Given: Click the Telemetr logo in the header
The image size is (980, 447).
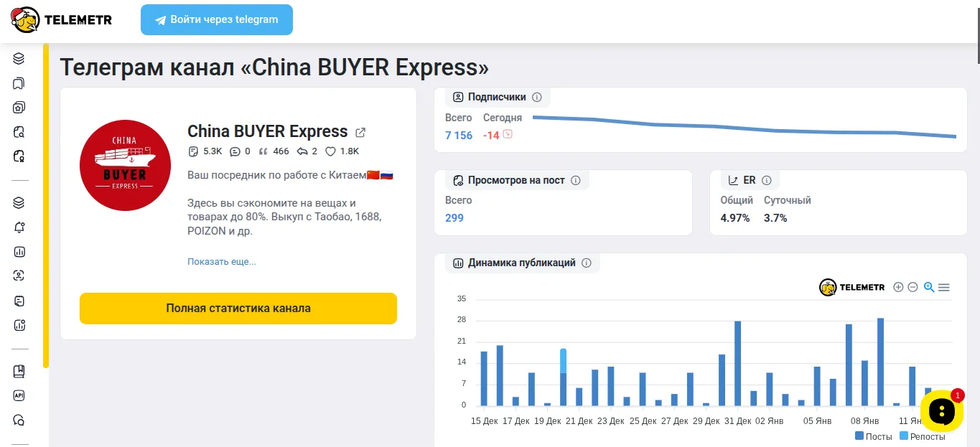Looking at the screenshot, I should 61,20.
